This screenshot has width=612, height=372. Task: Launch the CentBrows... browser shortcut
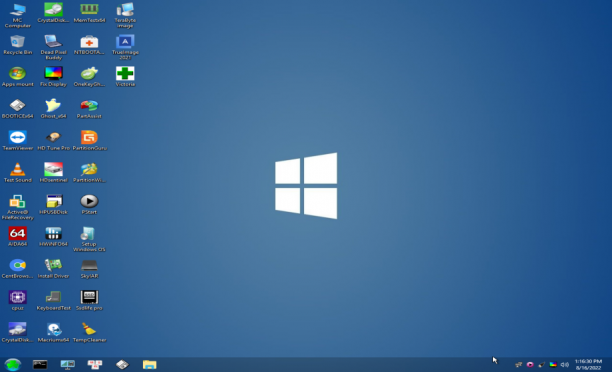pyautogui.click(x=18, y=269)
